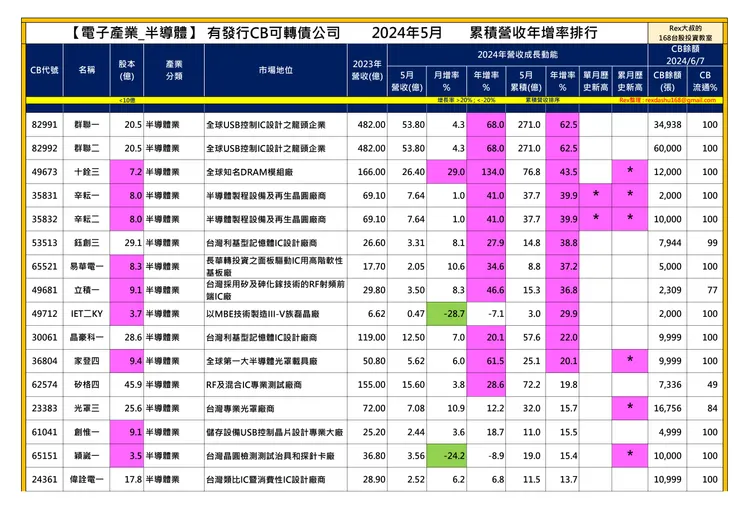
Task: Click CB code cell 82992
Action: click(44, 148)
